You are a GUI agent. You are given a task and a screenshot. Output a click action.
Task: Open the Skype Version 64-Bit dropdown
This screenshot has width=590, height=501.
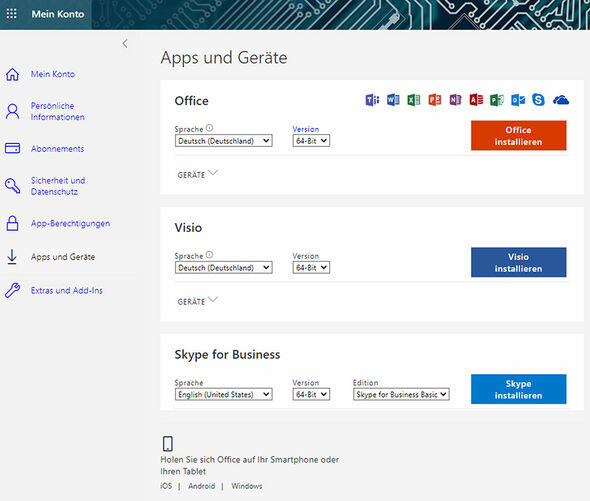click(311, 394)
